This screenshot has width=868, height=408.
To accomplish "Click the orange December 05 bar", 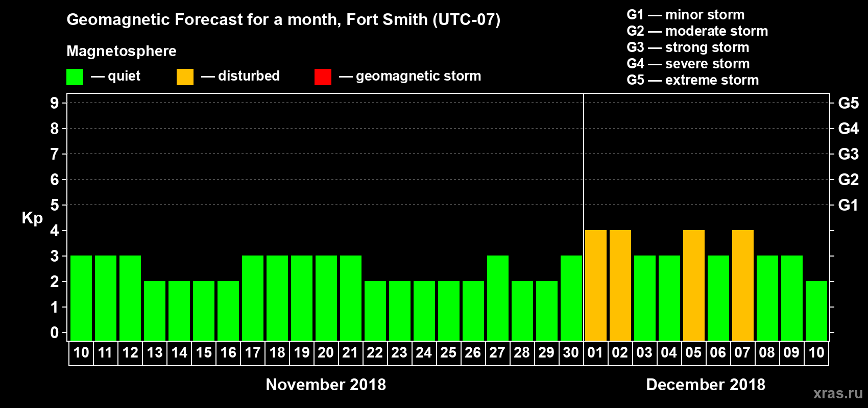I will click(694, 285).
